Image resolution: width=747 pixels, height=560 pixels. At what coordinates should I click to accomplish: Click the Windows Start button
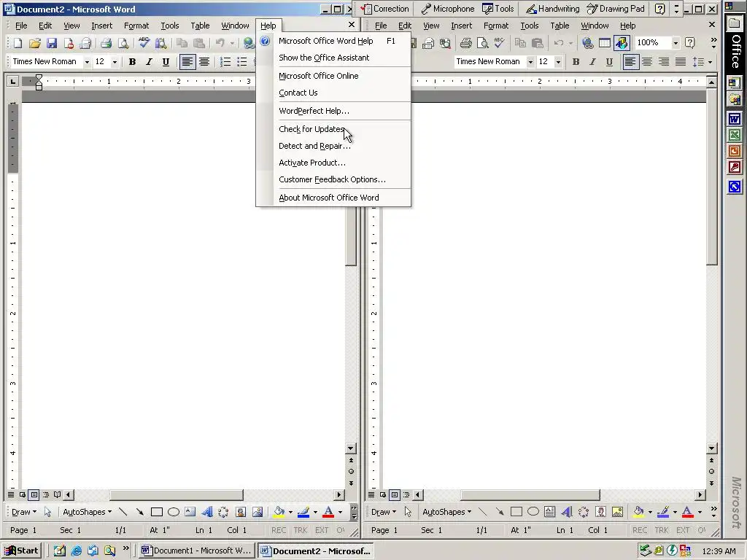22,551
